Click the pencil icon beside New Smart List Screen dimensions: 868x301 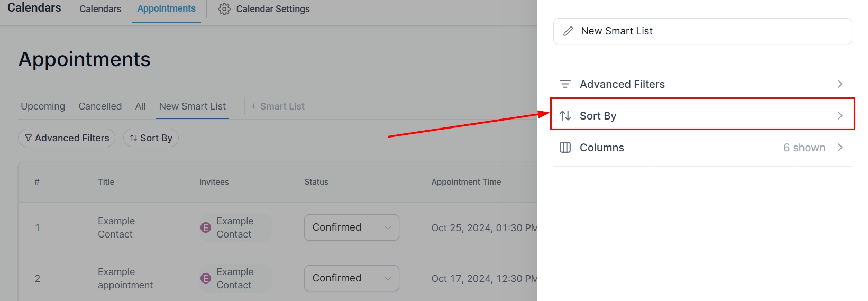point(568,31)
